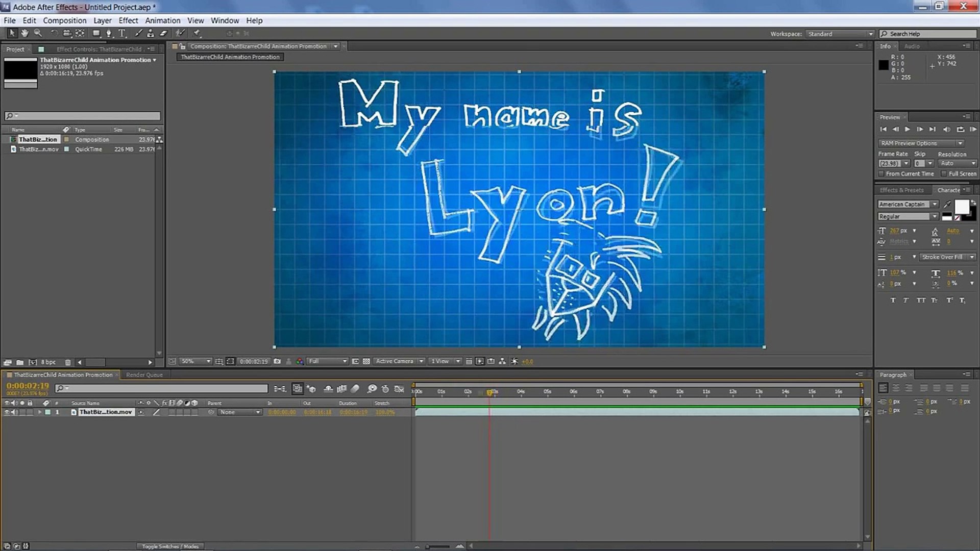Select the Eraser tool

point(163,34)
